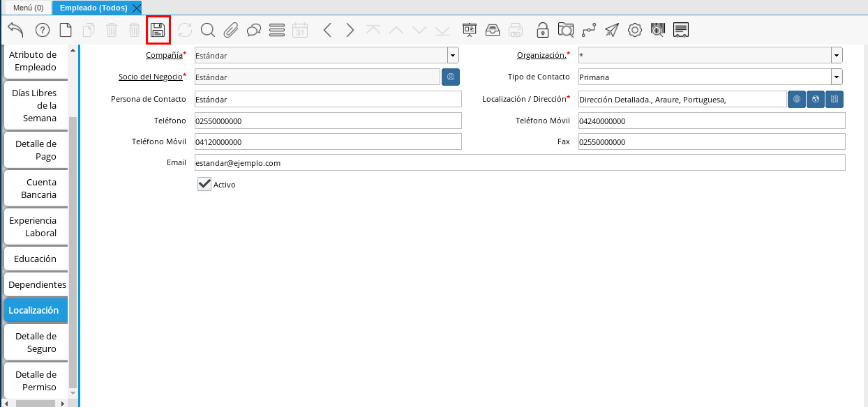
Task: Open Atributo de Empleado side tab
Action: [36, 61]
